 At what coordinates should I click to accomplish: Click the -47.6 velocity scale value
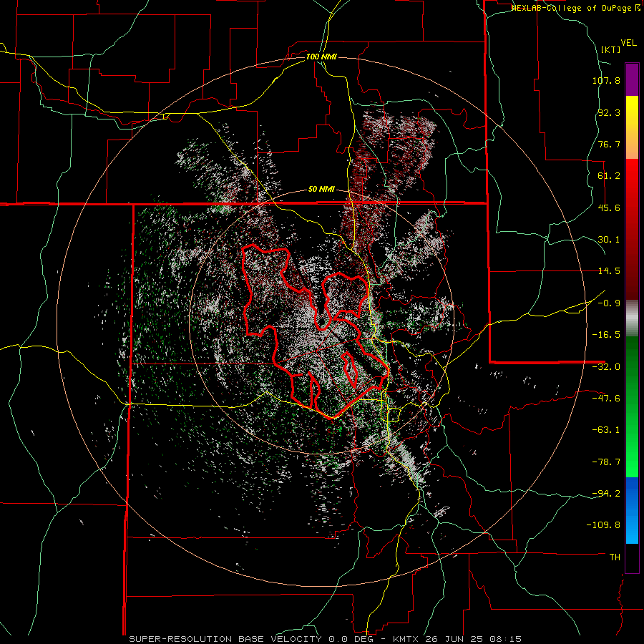[x=606, y=399]
